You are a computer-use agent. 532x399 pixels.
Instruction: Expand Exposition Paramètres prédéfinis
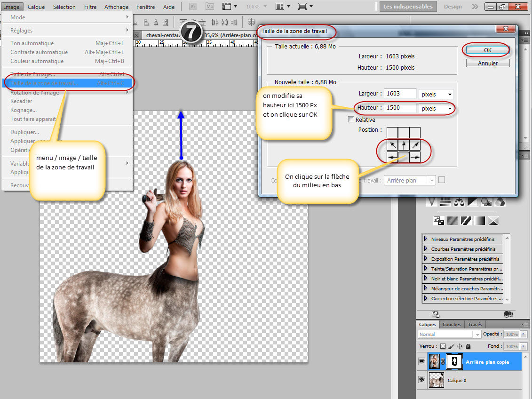click(x=426, y=258)
